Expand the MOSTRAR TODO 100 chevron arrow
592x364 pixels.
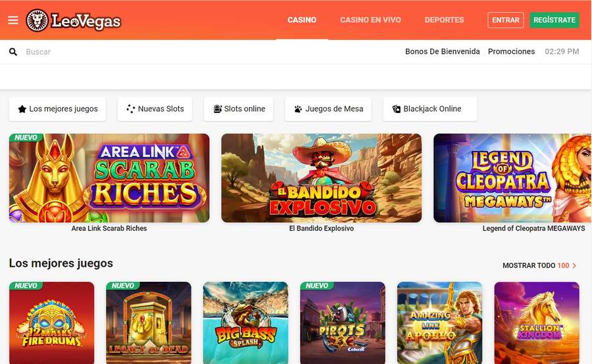[574, 265]
